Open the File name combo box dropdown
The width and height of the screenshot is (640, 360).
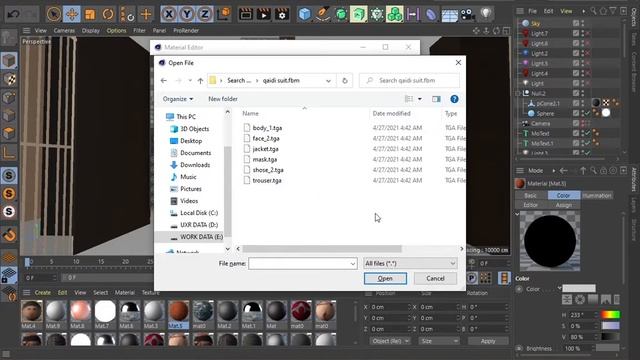click(x=353, y=264)
